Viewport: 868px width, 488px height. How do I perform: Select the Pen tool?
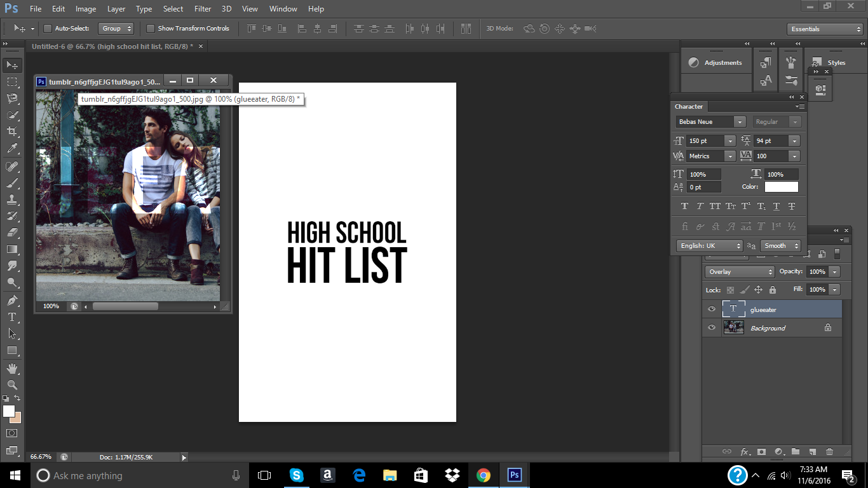[12, 300]
